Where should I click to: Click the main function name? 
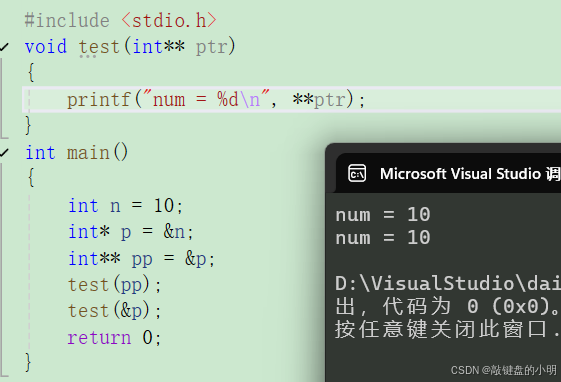(88, 153)
